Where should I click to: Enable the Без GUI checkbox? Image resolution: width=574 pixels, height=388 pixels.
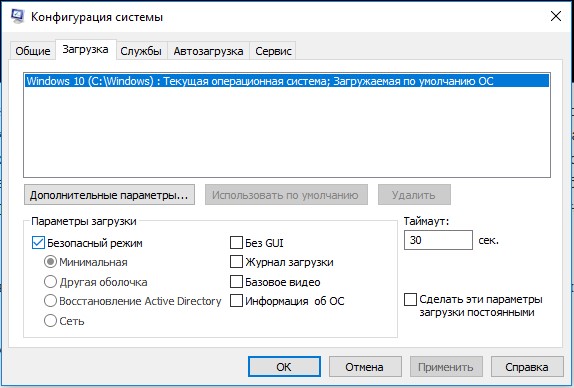[x=236, y=243]
